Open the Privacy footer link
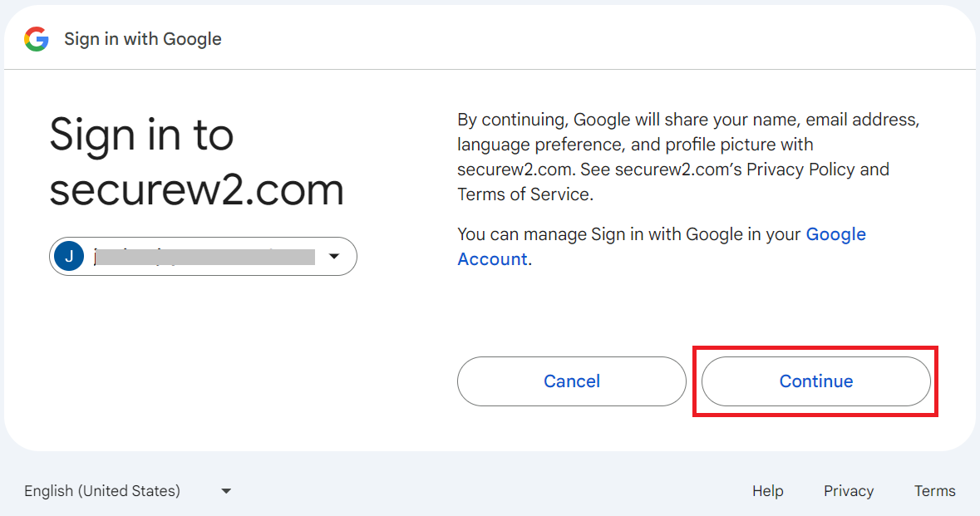 tap(848, 491)
